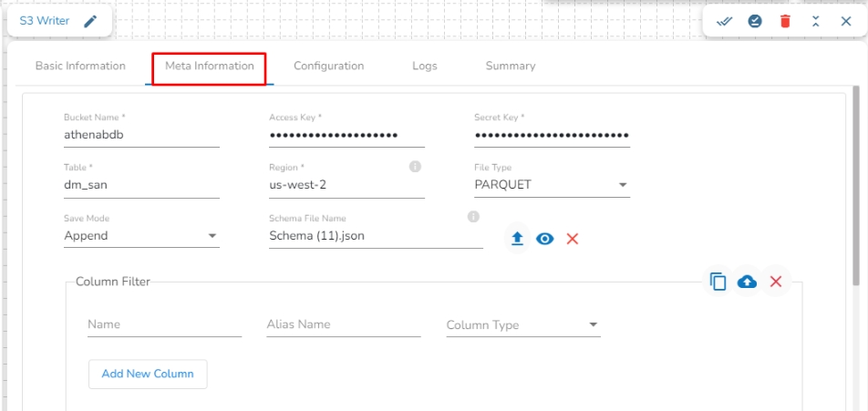Screen dimensions: 868x411
Task: Click the cloud upload icon in Column Filter
Action: click(x=747, y=282)
